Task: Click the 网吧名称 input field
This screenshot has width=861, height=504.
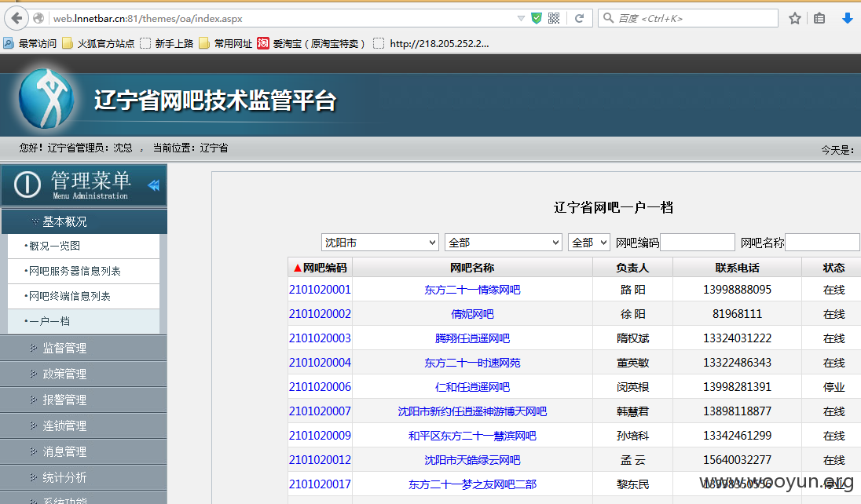Action: 823,242
